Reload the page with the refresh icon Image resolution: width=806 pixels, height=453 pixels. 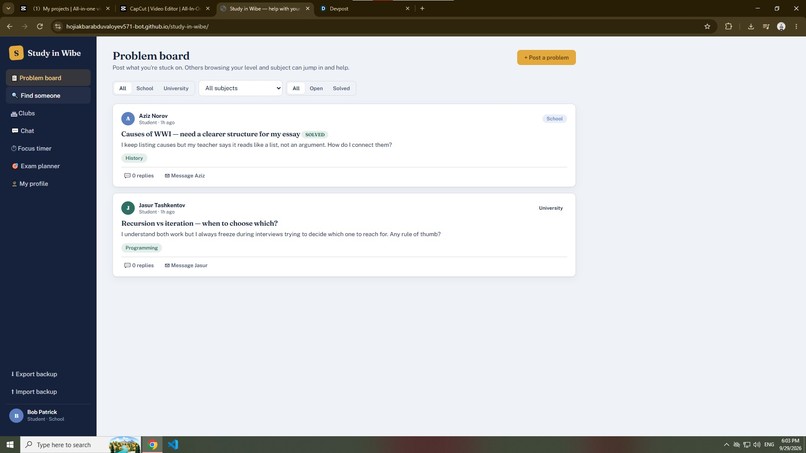[x=40, y=26]
